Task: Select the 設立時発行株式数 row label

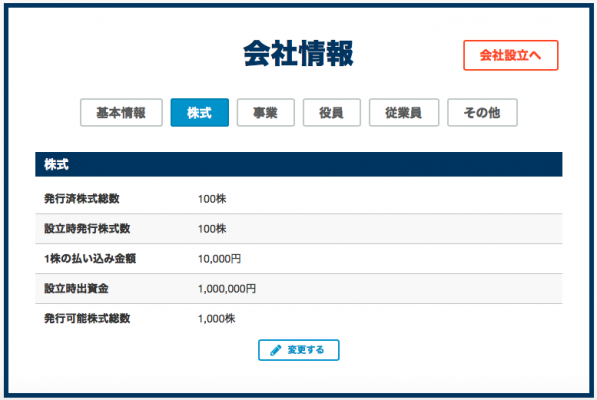Action: click(x=87, y=229)
